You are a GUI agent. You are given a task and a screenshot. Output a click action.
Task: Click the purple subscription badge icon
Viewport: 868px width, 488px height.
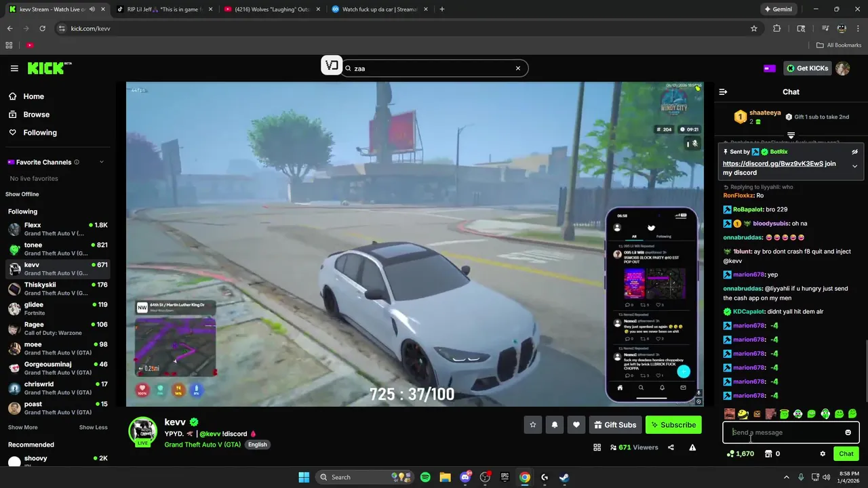coord(770,68)
